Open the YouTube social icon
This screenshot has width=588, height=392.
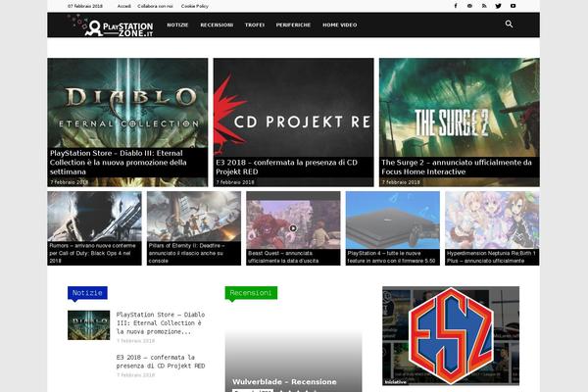[513, 6]
